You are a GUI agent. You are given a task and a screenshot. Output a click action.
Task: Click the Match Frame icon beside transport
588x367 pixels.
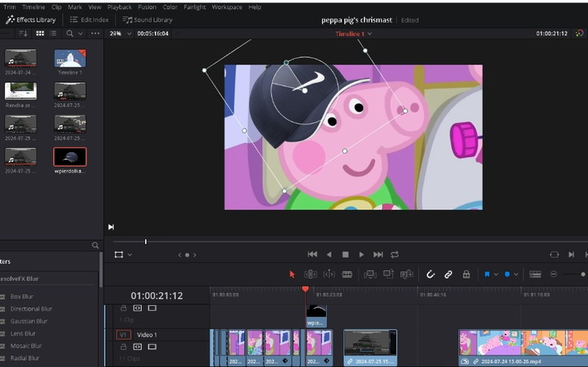[554, 254]
